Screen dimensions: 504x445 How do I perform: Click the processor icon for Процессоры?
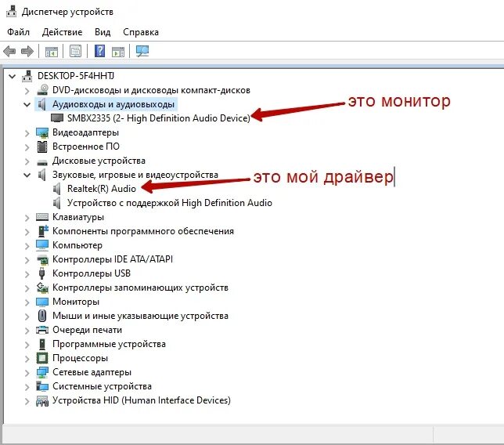[x=42, y=358]
